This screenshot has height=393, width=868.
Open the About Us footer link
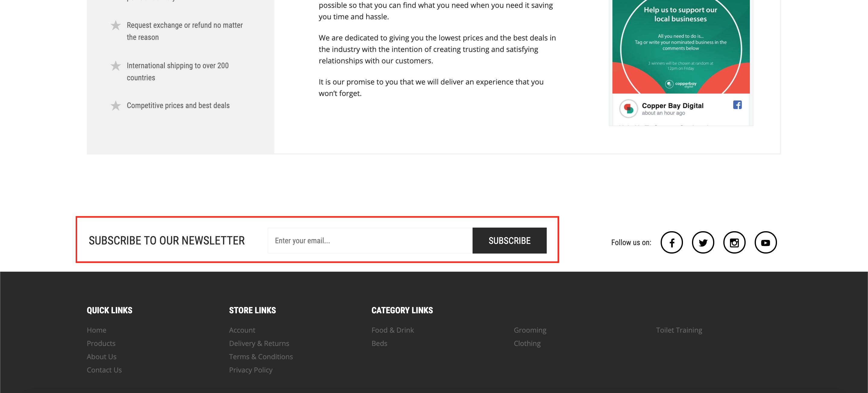click(102, 356)
